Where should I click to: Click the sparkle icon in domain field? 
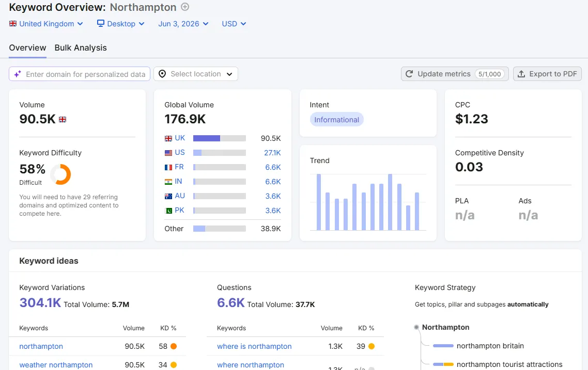pos(17,74)
